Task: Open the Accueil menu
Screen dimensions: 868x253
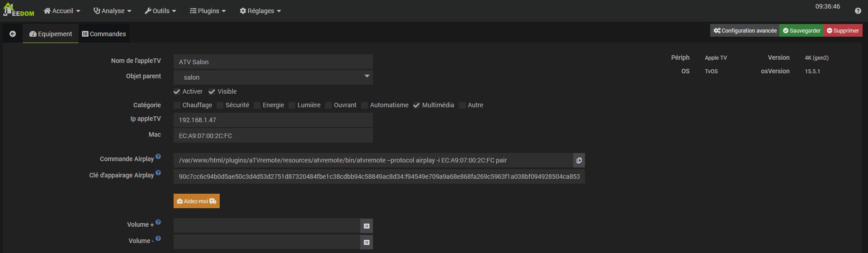Action: pos(62,11)
